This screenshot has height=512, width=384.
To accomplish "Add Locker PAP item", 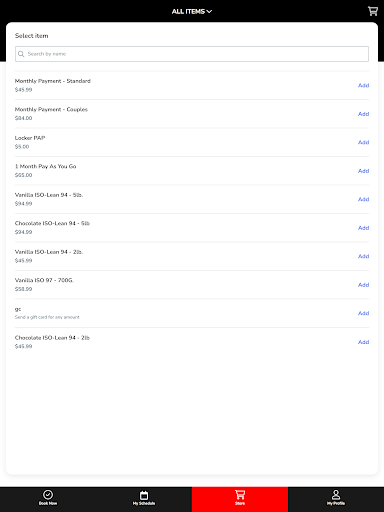I will [x=363, y=142].
